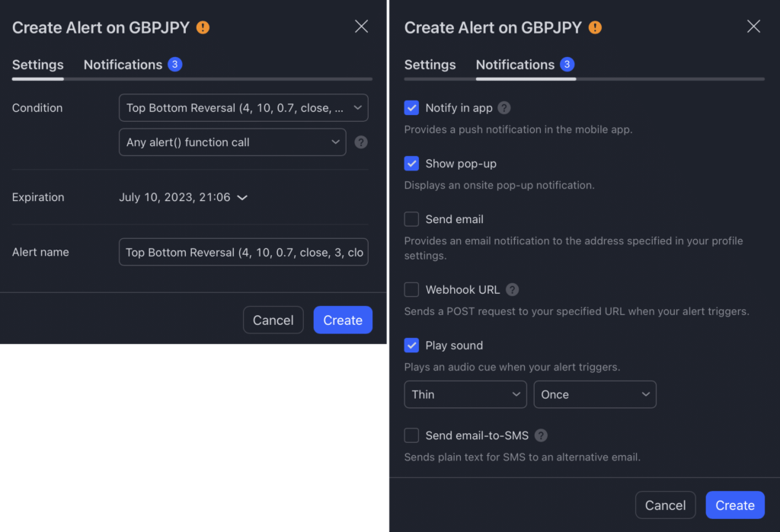Click the Create button in the left dialog
Image resolution: width=780 pixels, height=532 pixels.
pos(343,320)
